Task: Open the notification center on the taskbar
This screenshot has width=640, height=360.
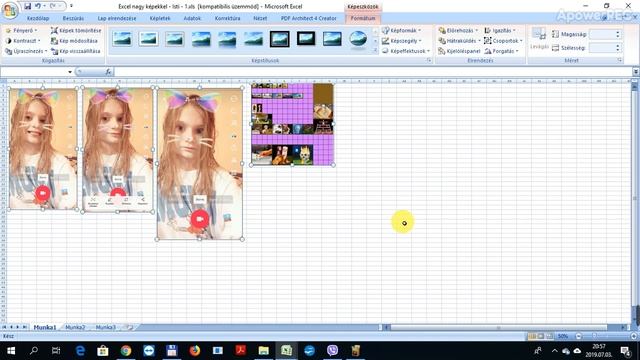Action: click(625, 351)
